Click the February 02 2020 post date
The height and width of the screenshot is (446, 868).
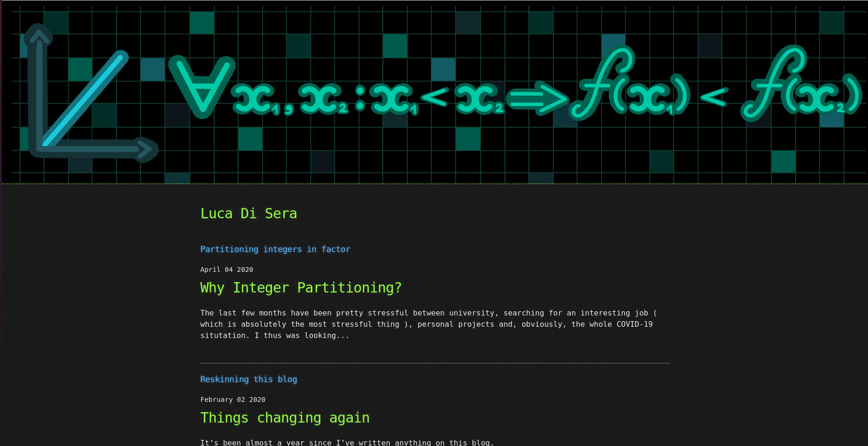point(232,400)
